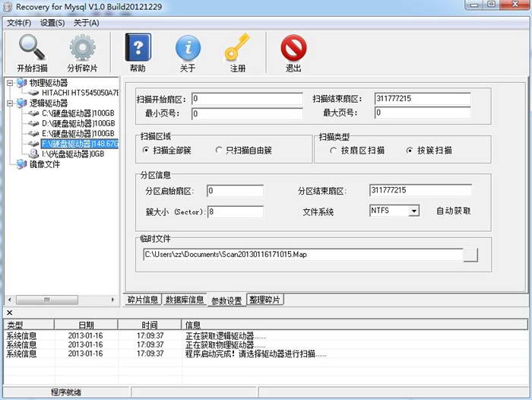
Task: Select 只扫描自由簇 radio button
Action: pyautogui.click(x=219, y=150)
